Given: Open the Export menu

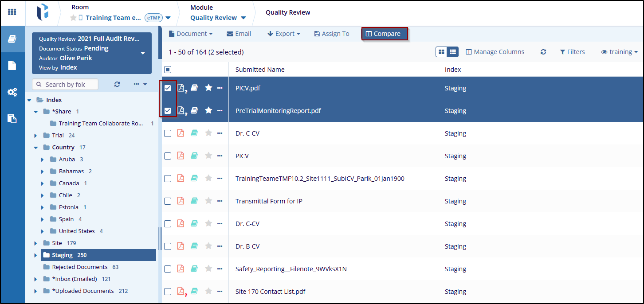Looking at the screenshot, I should click(x=284, y=34).
